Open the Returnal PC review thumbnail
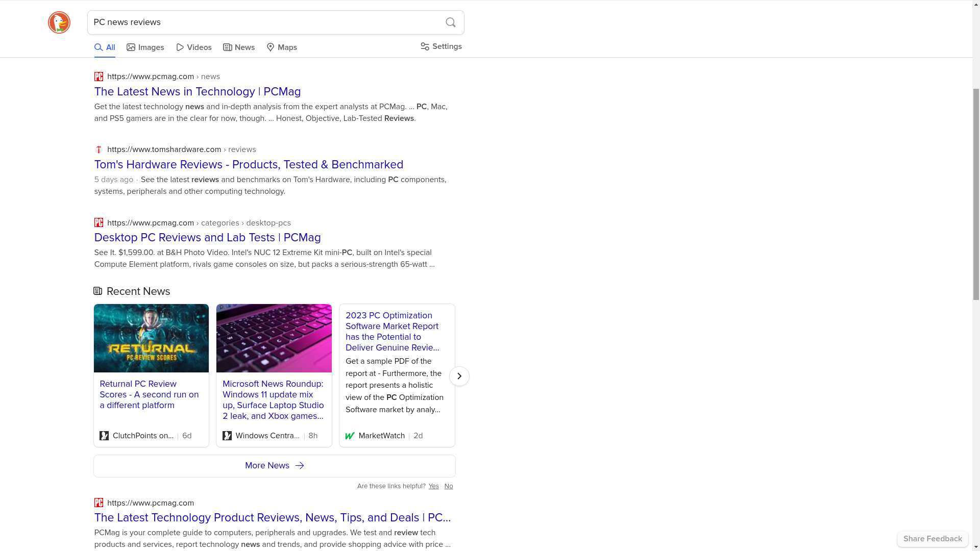 point(151,338)
